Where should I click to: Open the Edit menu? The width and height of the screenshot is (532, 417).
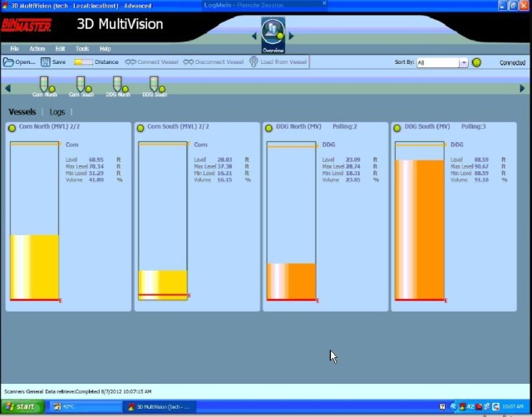pyautogui.click(x=60, y=49)
